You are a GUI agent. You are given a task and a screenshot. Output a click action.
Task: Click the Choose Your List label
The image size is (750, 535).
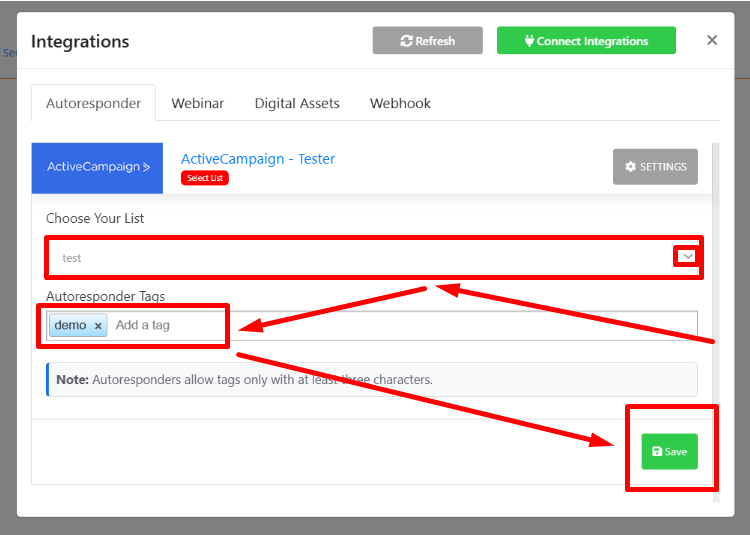(95, 218)
